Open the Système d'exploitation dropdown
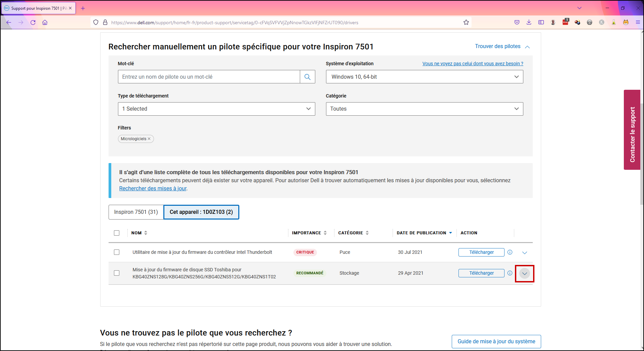Image resolution: width=644 pixels, height=351 pixels. coord(425,77)
